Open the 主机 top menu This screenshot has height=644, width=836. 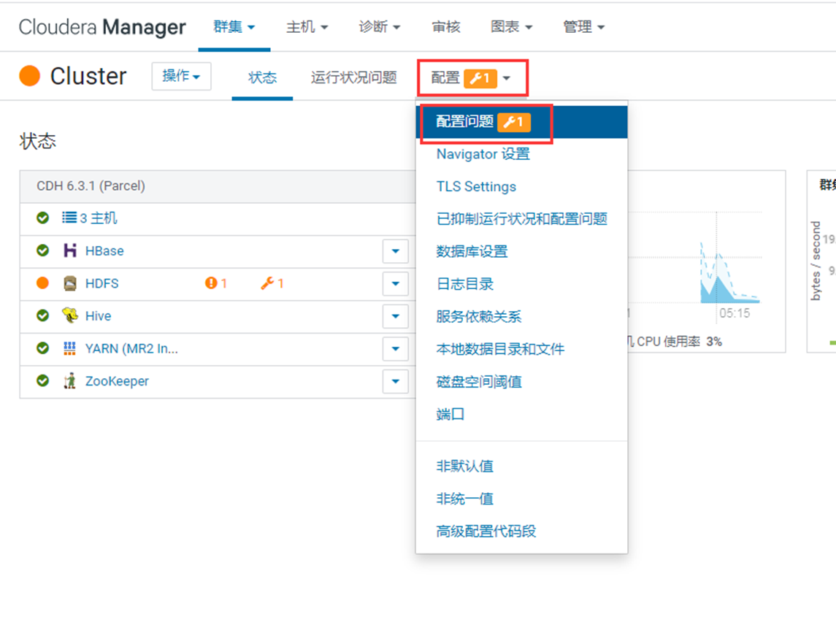[x=307, y=27]
